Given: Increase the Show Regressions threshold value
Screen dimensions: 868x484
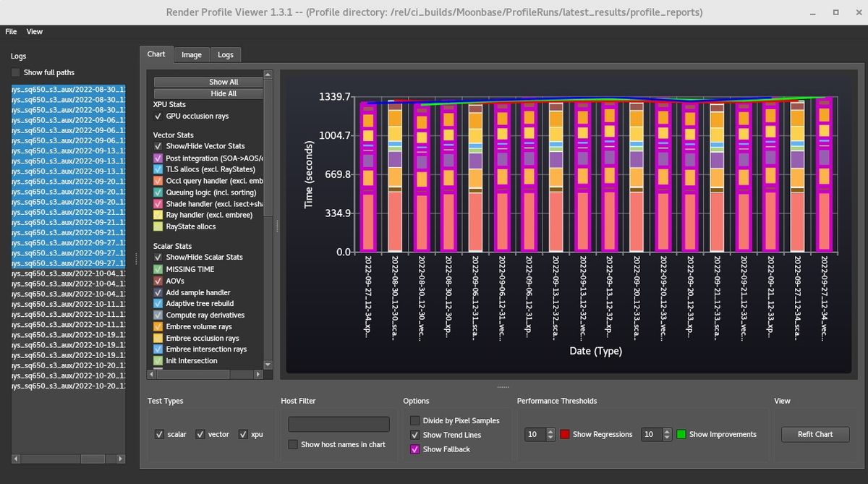Looking at the screenshot, I should 550,431.
